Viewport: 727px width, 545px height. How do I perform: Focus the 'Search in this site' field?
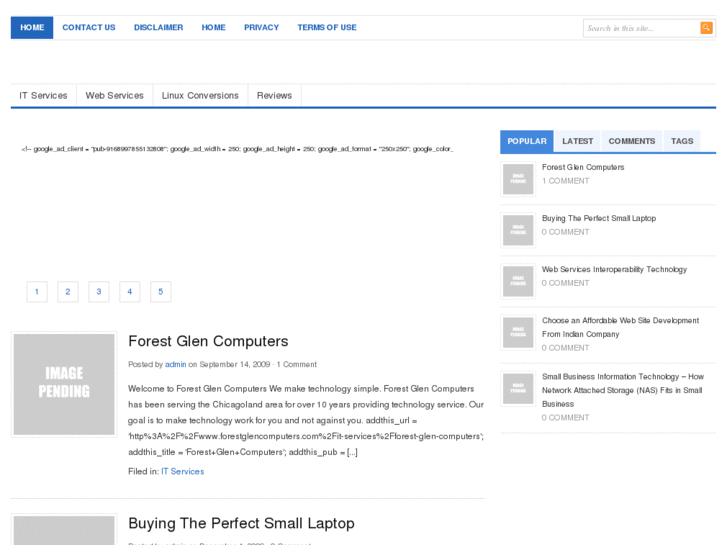[641, 28]
